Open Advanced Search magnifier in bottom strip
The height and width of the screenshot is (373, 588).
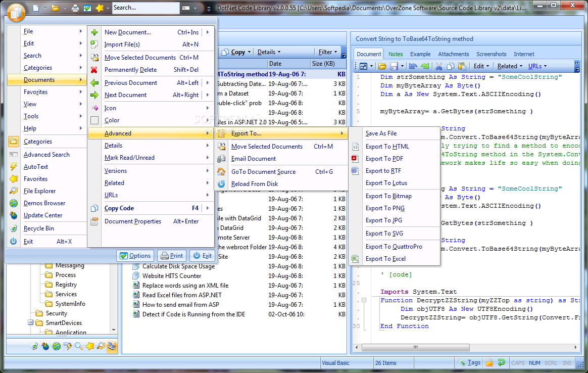[79, 346]
